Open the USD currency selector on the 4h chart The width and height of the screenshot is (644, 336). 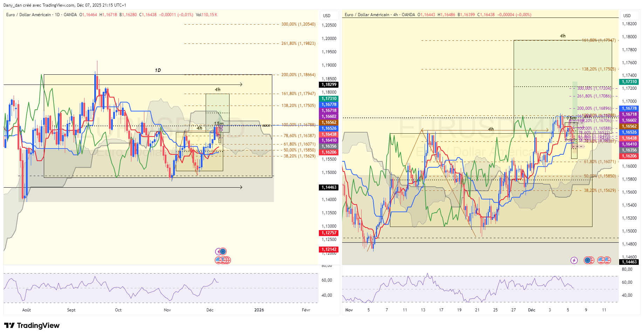[629, 15]
